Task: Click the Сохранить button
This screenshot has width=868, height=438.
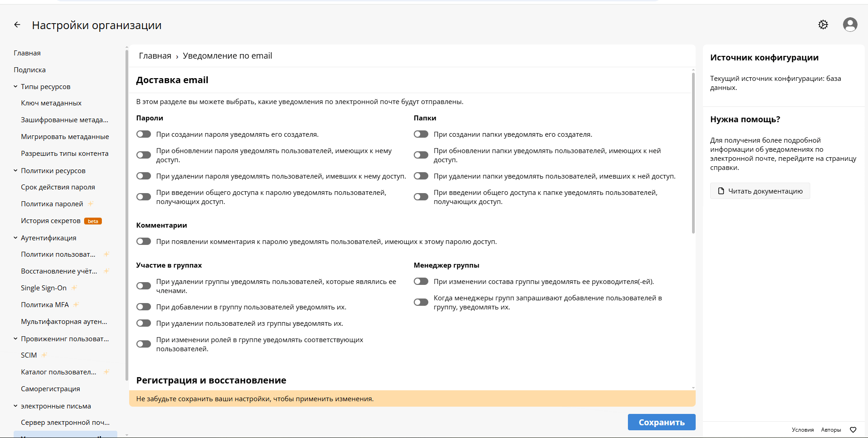Action: 662,422
